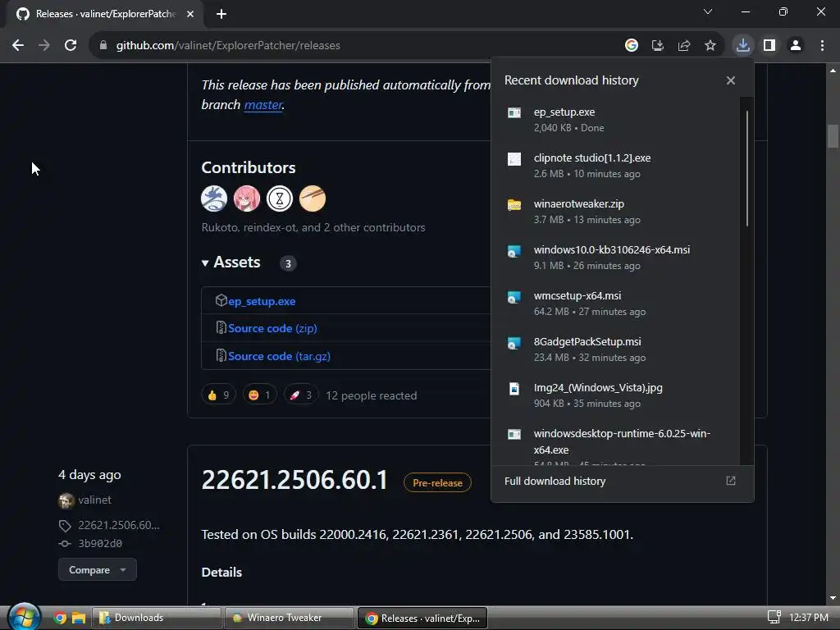840x630 pixels.
Task: Follow the master branch link
Action: click(263, 104)
